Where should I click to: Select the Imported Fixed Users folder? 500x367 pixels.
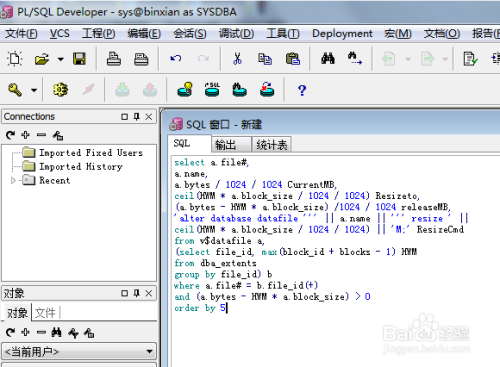83,153
